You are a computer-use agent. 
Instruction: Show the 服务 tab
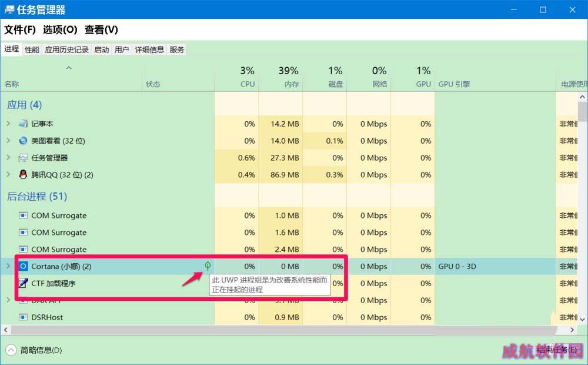[176, 49]
